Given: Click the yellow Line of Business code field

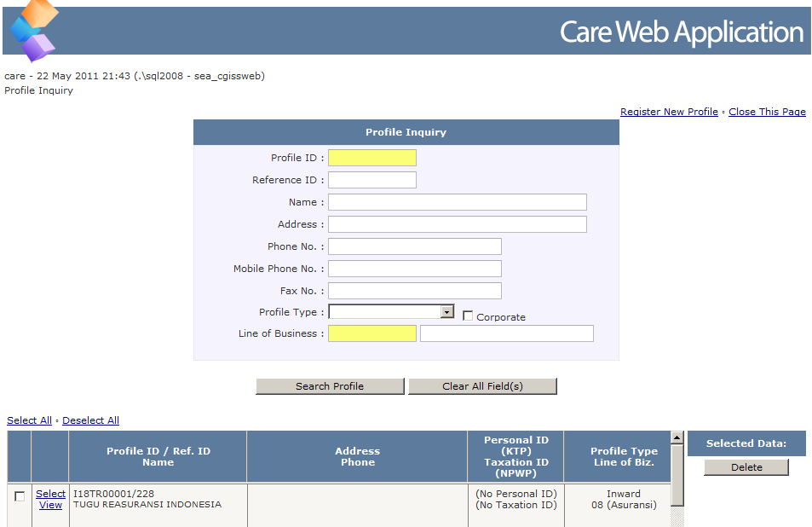Looking at the screenshot, I should (x=372, y=333).
